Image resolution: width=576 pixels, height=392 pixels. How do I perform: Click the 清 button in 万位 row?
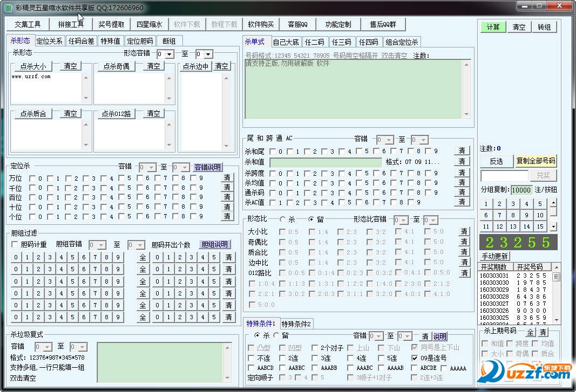click(x=227, y=177)
